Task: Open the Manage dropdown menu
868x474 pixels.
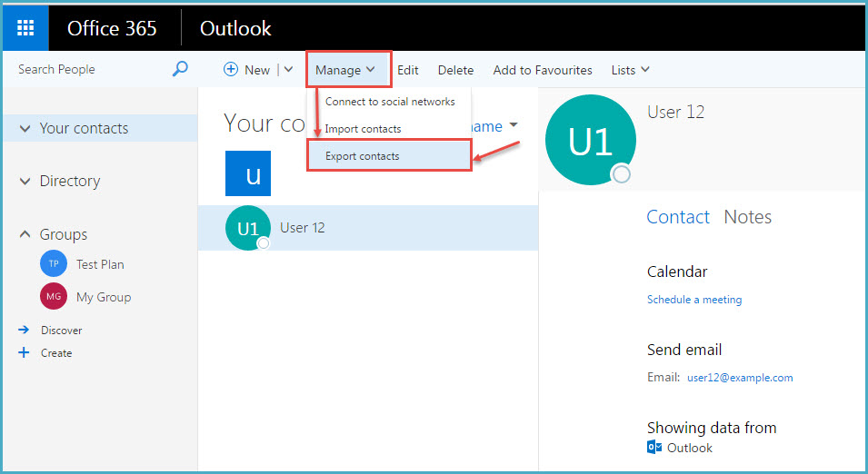Action: (x=345, y=70)
